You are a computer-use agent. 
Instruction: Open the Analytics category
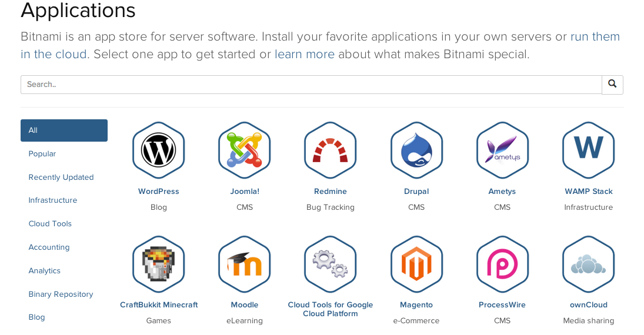44,270
